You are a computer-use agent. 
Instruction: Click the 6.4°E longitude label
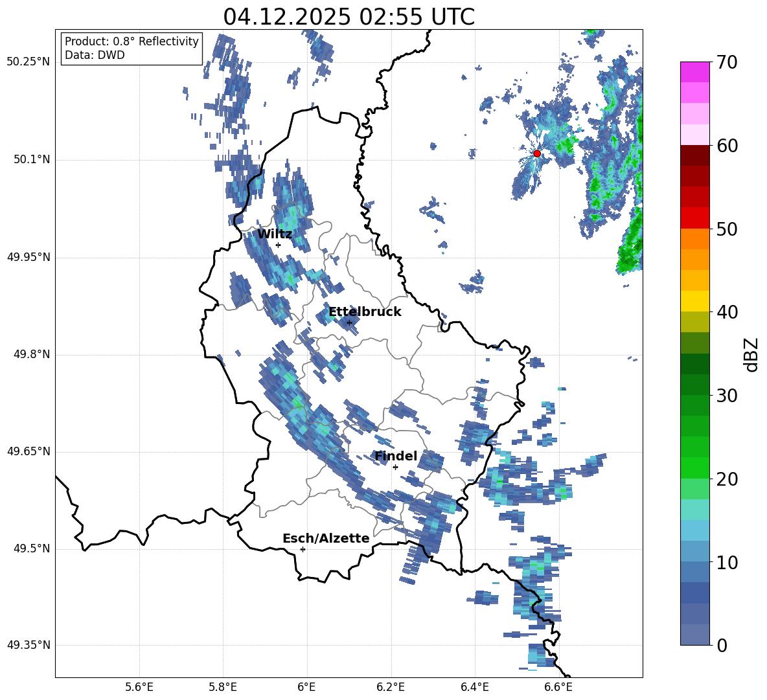click(474, 687)
